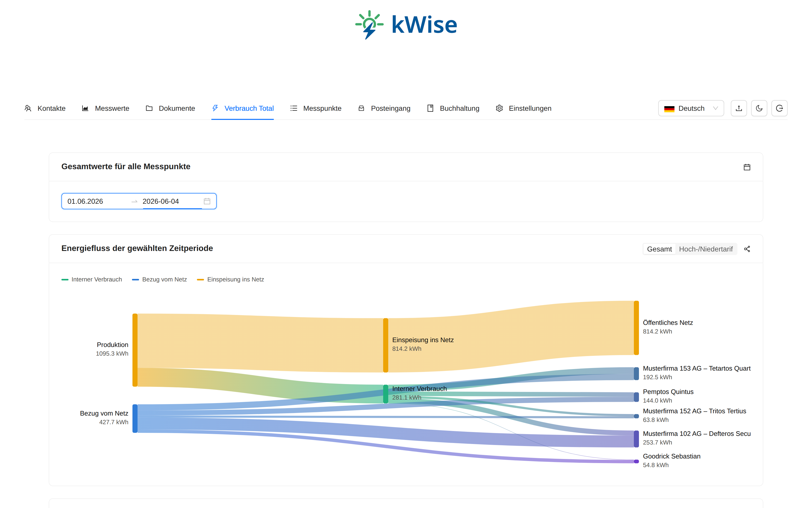This screenshot has width=812, height=508.
Task: Click the Posteingang inbox icon
Action: click(x=361, y=108)
